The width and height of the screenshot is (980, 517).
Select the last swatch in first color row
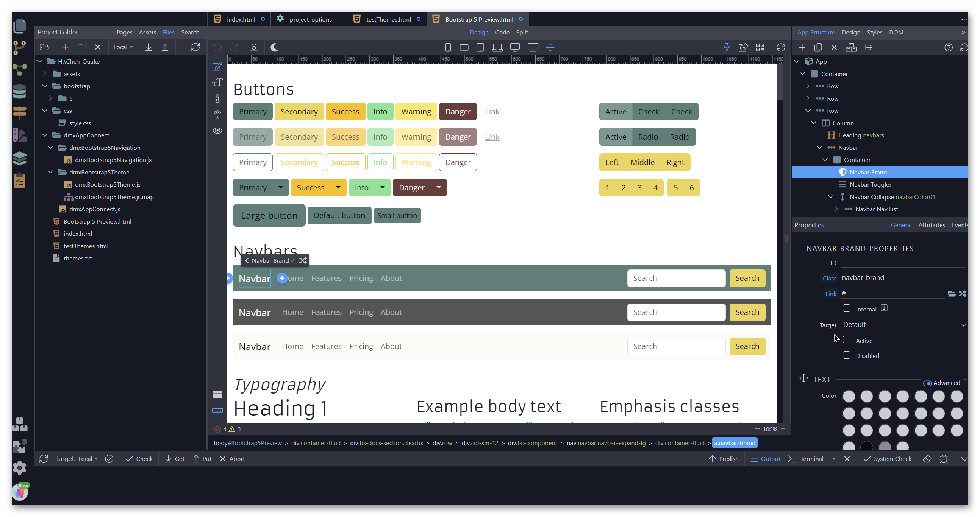(956, 396)
